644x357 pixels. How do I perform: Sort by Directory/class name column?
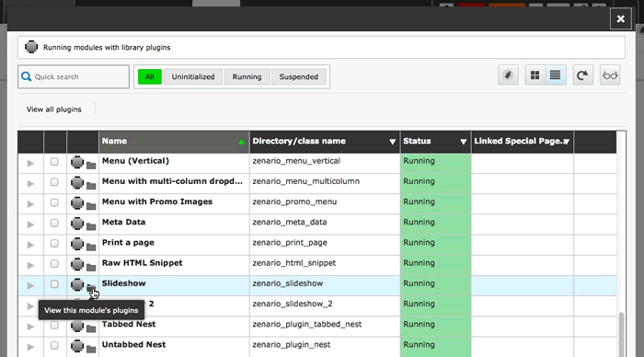point(325,142)
